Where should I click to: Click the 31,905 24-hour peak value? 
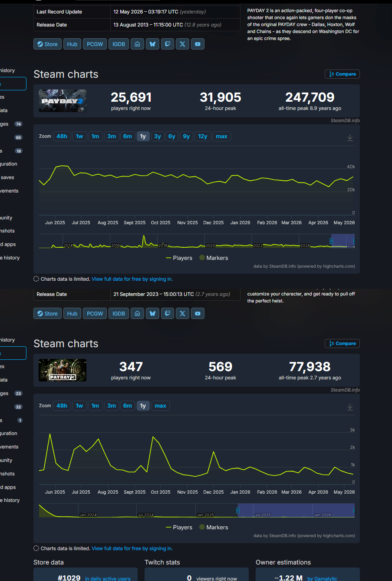[x=221, y=97]
